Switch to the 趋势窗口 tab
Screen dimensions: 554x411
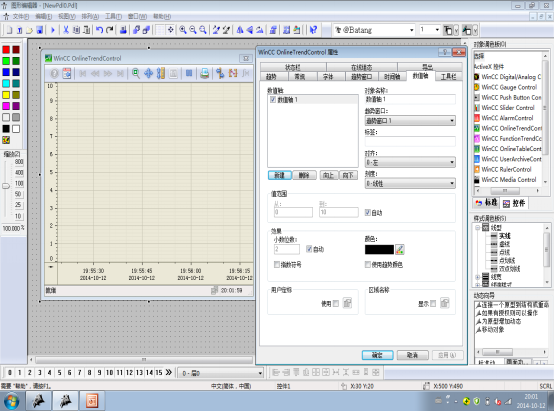tap(361, 77)
